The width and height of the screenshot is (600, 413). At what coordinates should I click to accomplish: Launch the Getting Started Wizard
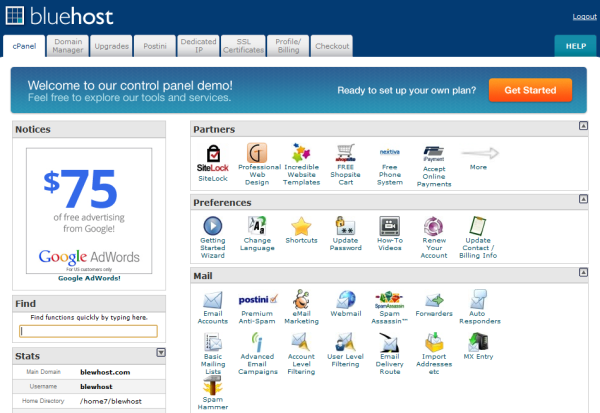[x=213, y=237]
